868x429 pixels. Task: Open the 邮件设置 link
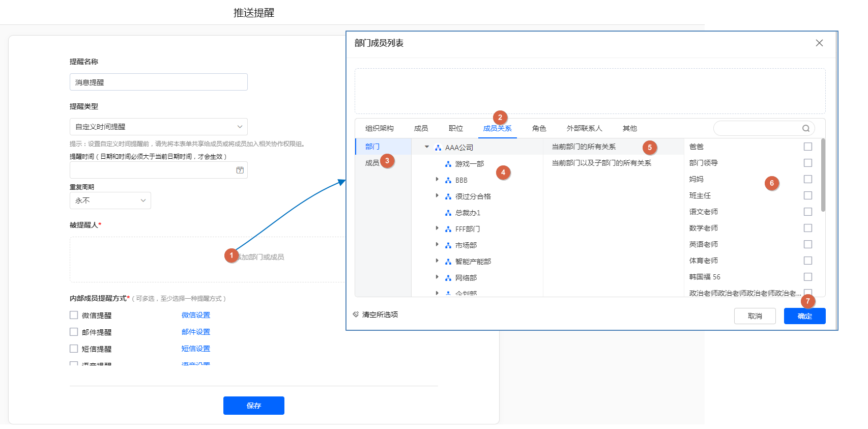click(196, 332)
